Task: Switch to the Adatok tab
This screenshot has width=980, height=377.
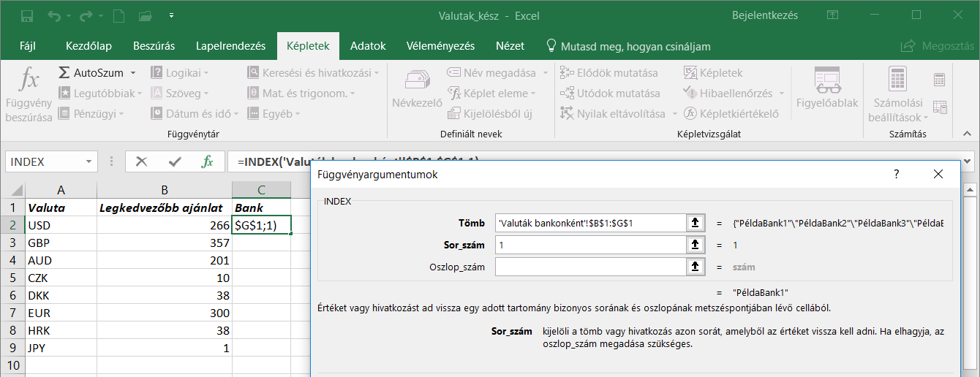Action: point(368,46)
